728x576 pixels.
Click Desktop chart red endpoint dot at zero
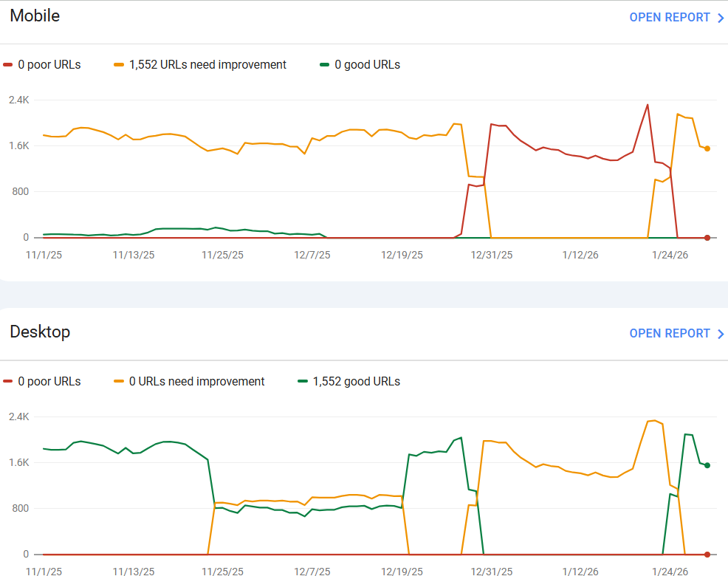click(707, 555)
